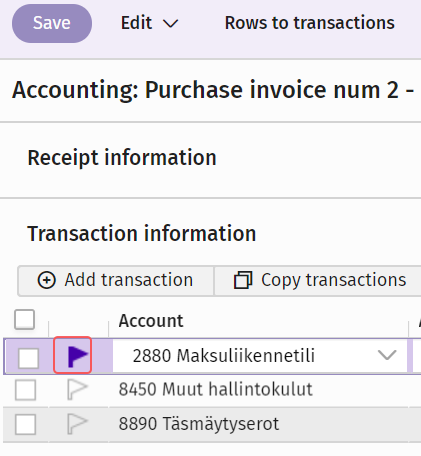
Task: Click the plus icon on Add transaction
Action: pyautogui.click(x=46, y=280)
